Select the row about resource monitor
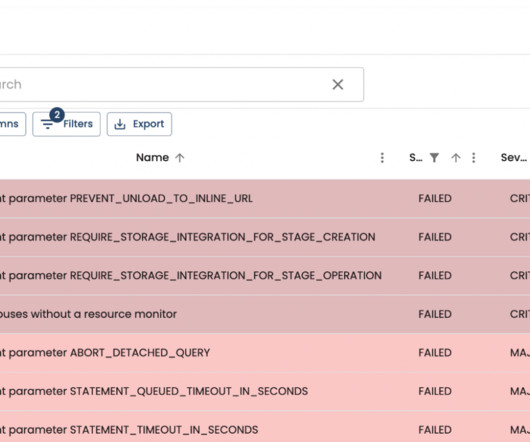 (265, 314)
